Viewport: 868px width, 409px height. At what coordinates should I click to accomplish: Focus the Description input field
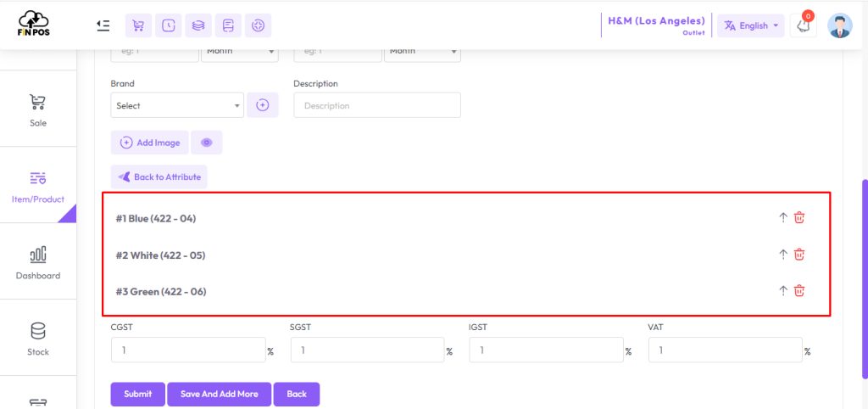click(x=377, y=105)
